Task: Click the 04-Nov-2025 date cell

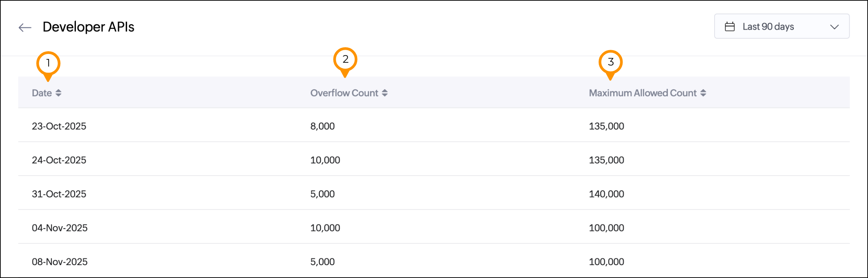Action: 60,228
